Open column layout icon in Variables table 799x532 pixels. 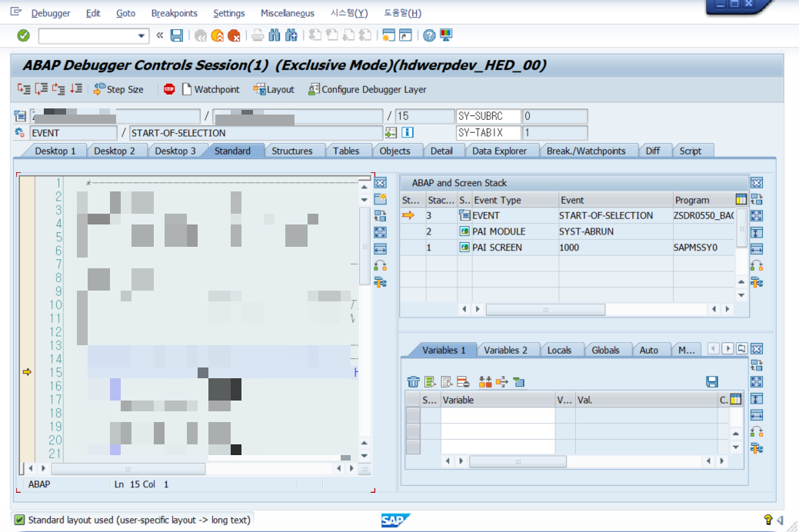736,400
